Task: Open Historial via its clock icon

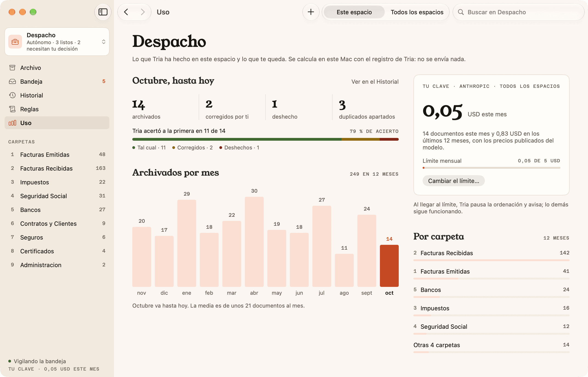Action: click(12, 95)
